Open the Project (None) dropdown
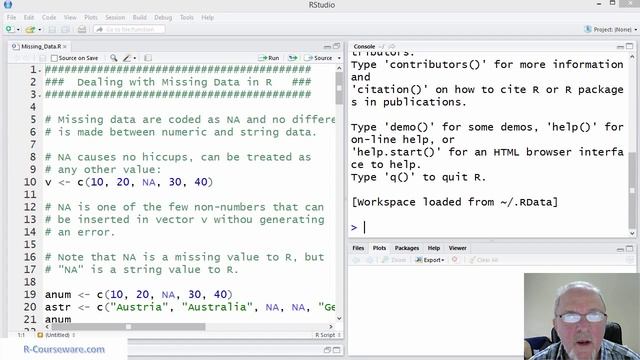 click(x=611, y=29)
